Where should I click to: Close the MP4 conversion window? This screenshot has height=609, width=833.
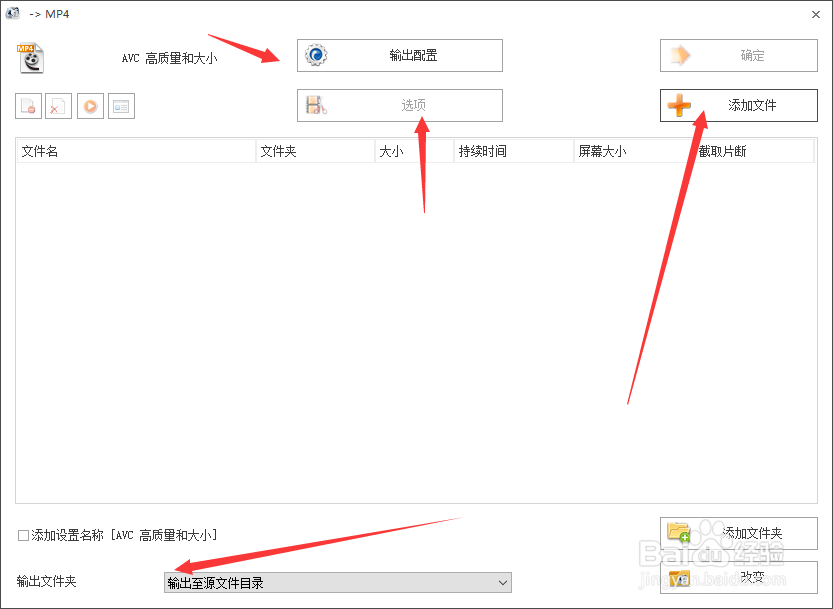[816, 14]
